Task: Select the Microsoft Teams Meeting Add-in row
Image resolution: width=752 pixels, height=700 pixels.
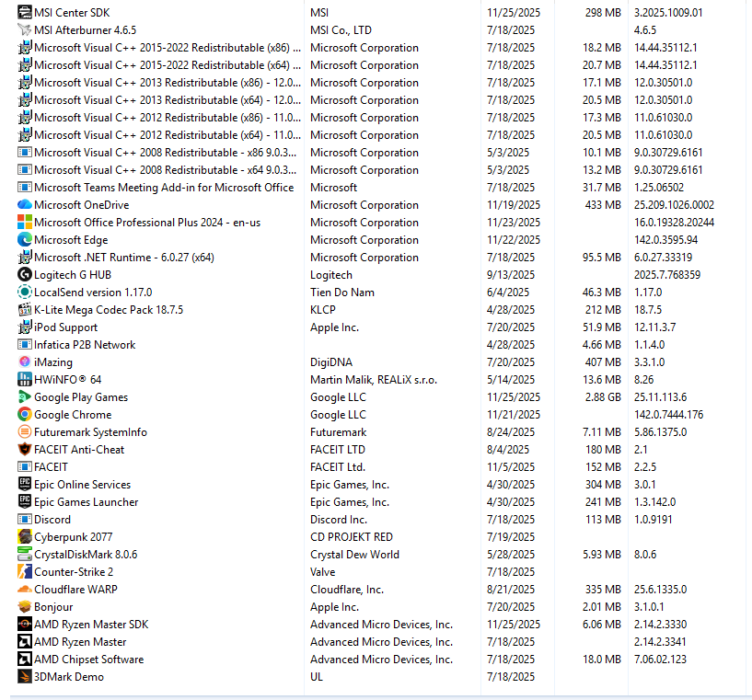Action: (x=164, y=188)
